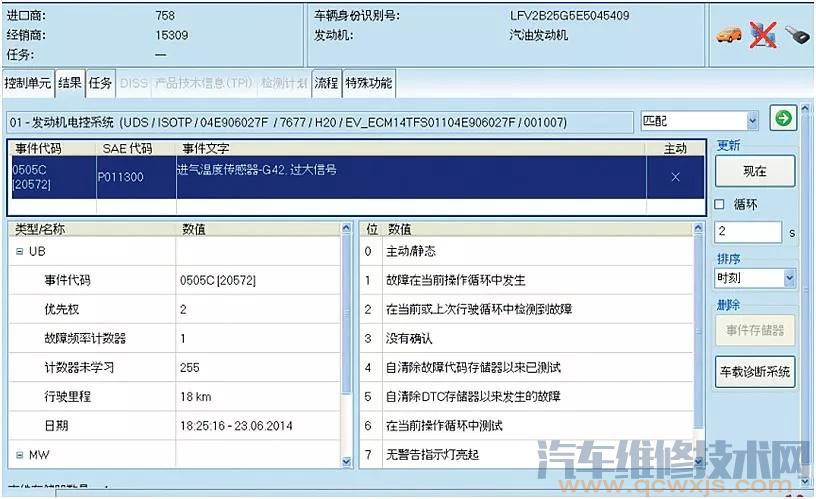
Task: Click the car key ignition icon
Action: coord(796,35)
